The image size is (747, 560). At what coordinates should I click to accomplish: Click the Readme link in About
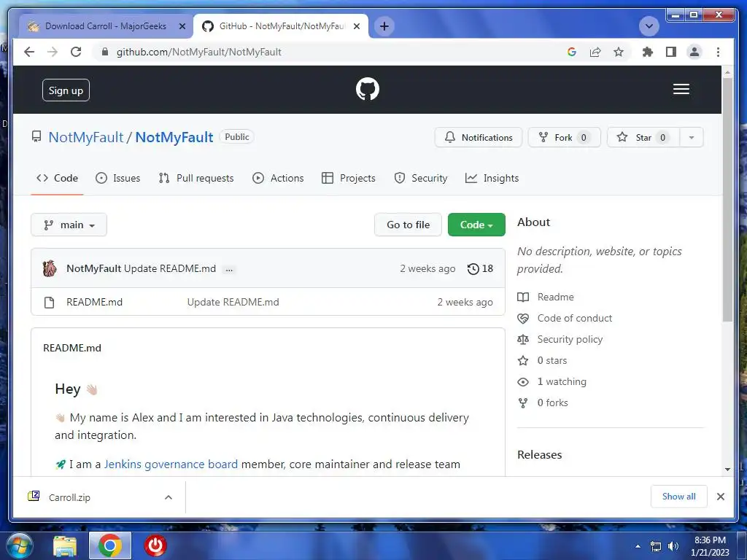555,297
